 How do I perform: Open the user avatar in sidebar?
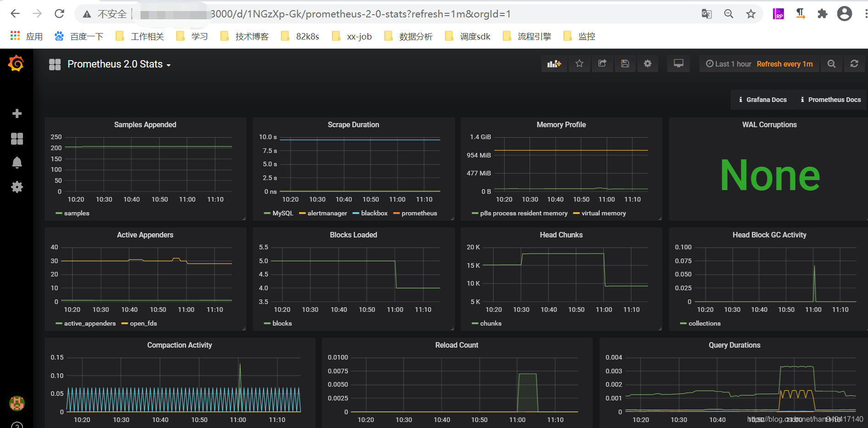pyautogui.click(x=17, y=404)
